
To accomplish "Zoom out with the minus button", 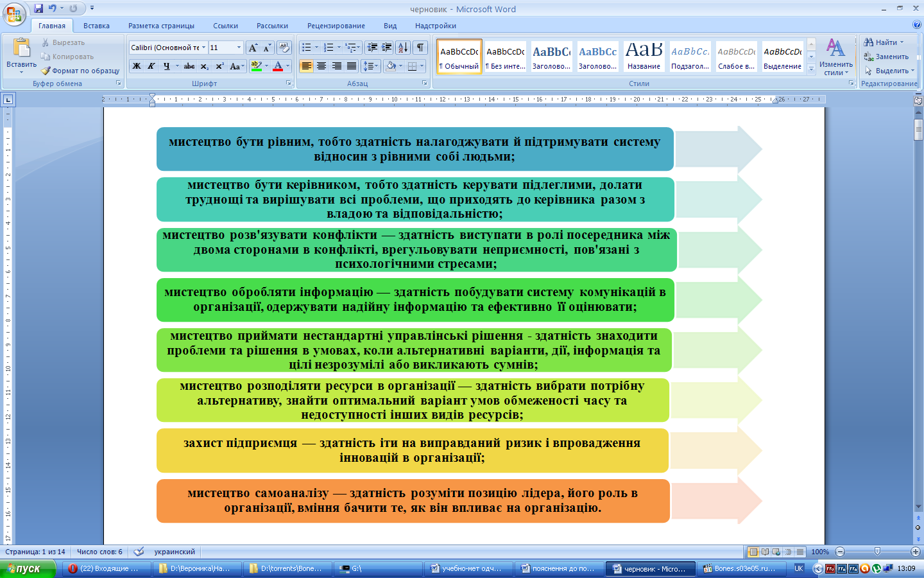I will (x=840, y=552).
